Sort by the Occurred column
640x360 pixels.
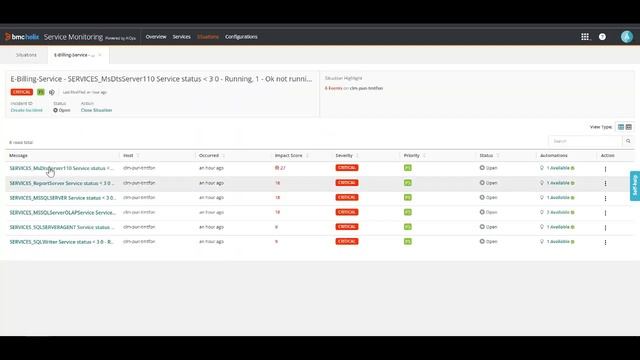coord(224,156)
